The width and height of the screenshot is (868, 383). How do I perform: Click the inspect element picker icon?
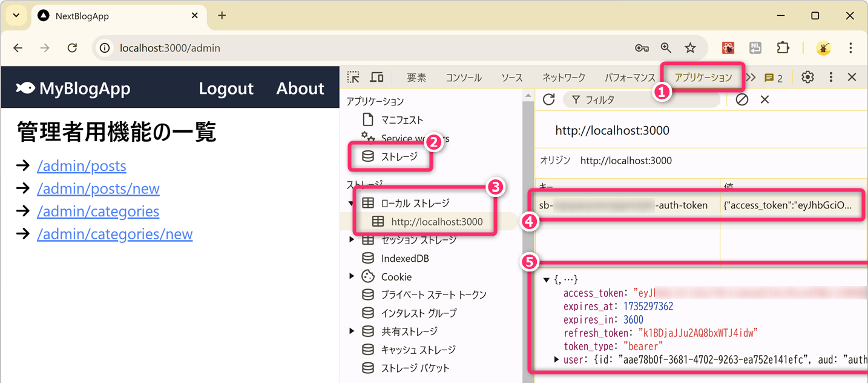coord(353,77)
